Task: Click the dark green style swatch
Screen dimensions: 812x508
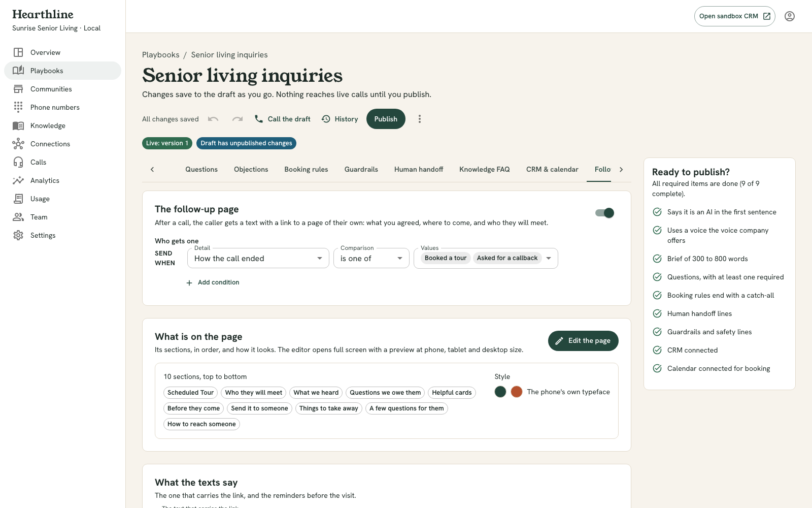Action: point(500,392)
